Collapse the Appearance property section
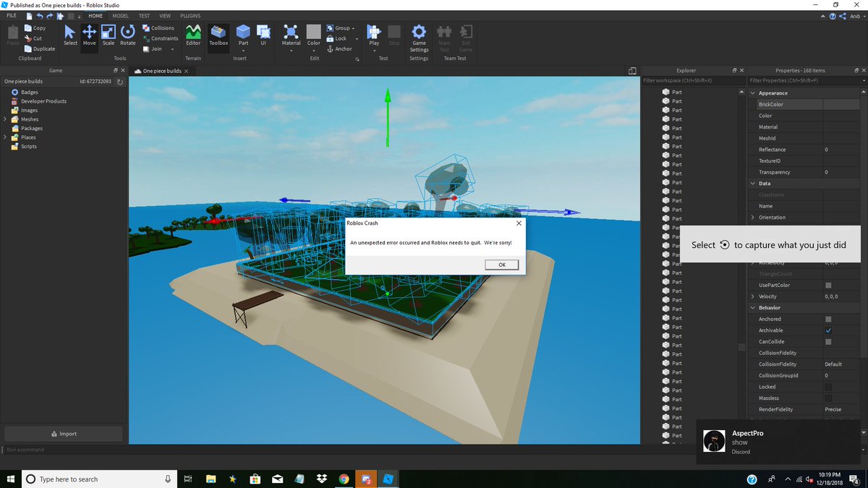 (x=752, y=93)
